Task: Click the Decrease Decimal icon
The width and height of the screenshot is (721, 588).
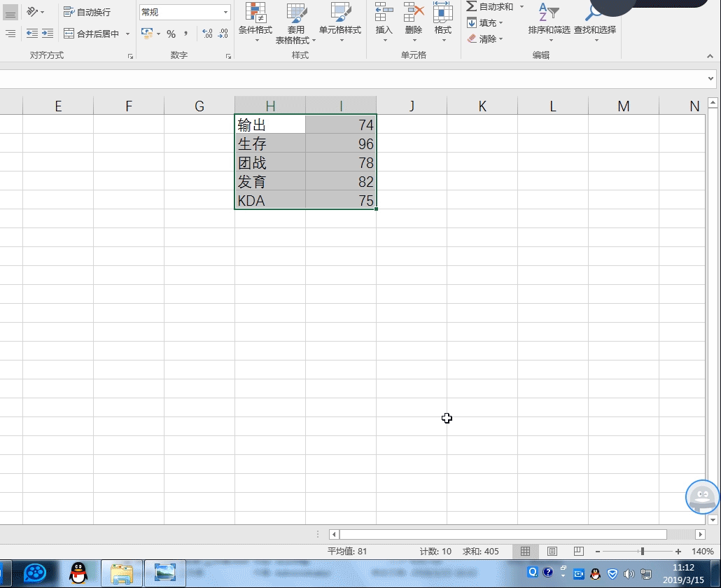Action: coord(223,34)
